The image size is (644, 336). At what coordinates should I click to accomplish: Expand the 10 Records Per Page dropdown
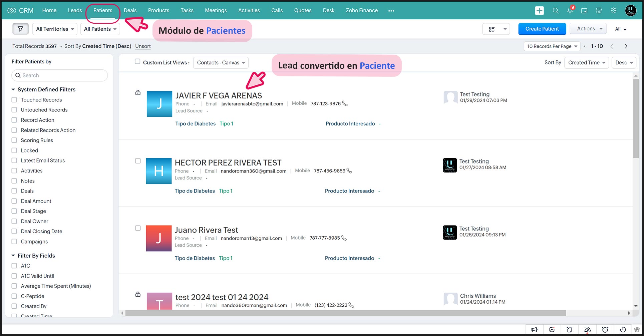point(552,46)
